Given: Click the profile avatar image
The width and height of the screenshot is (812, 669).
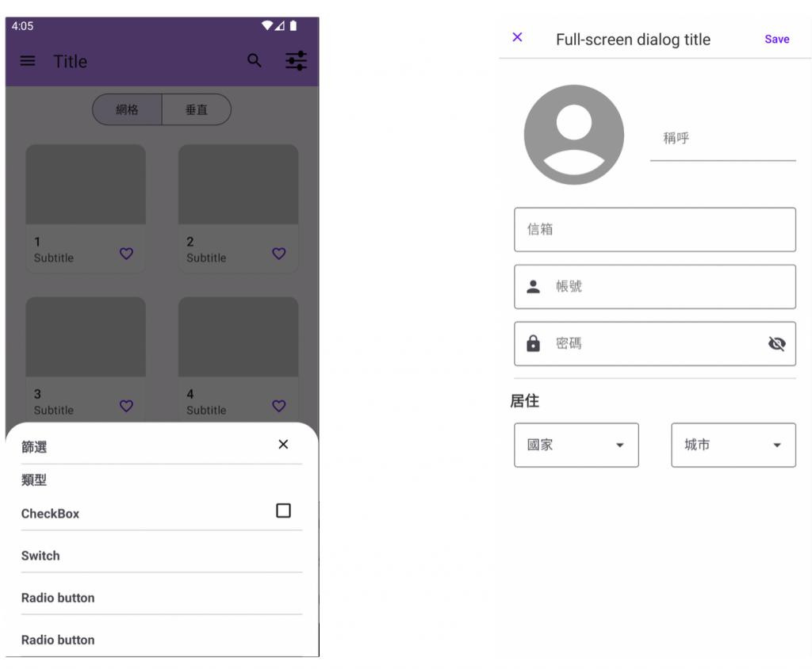Looking at the screenshot, I should (x=574, y=135).
